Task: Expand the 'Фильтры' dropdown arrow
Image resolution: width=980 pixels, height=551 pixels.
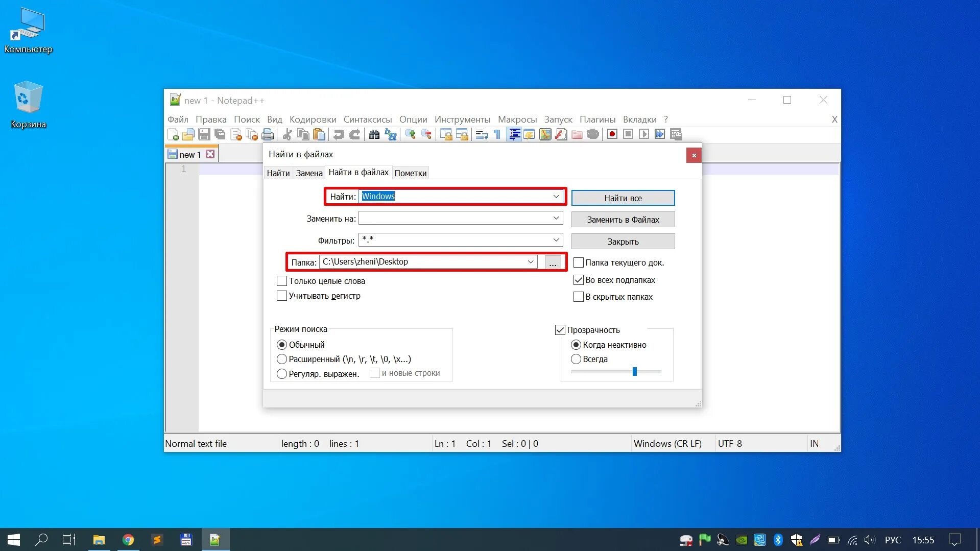Action: (556, 239)
